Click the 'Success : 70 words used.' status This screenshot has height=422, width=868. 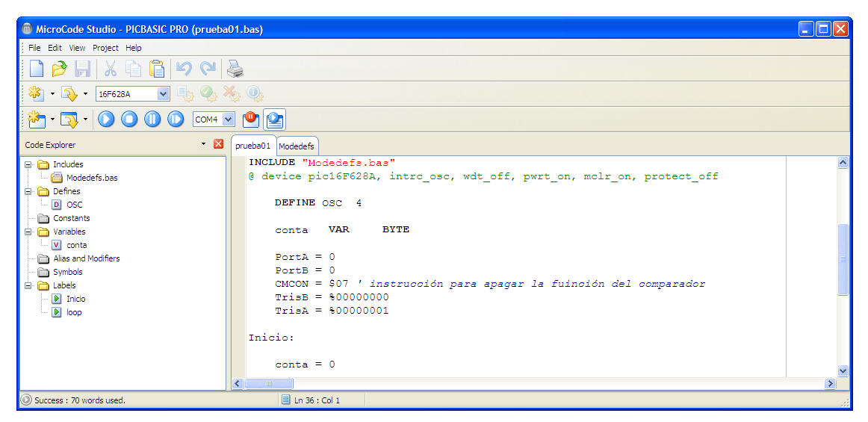pyautogui.click(x=80, y=400)
